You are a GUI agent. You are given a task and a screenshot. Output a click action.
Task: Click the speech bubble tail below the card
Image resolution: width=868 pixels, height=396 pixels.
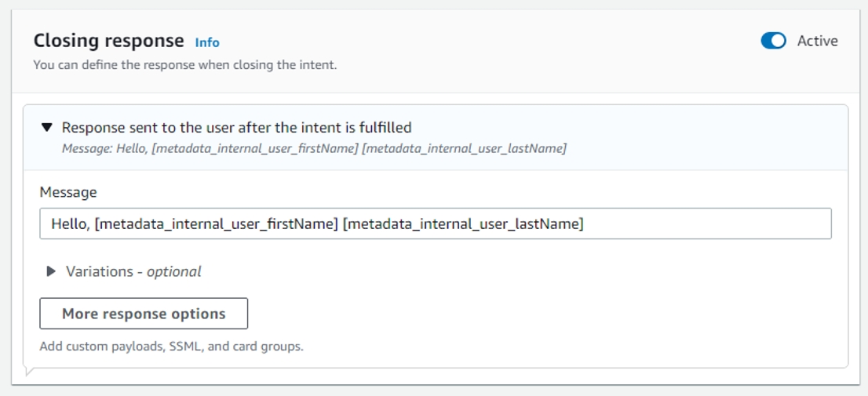pos(30,371)
